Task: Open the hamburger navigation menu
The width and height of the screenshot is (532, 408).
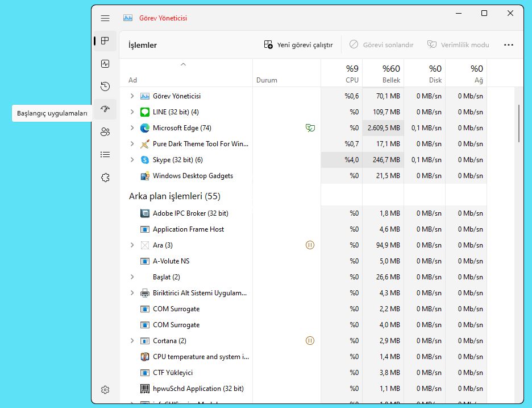Action: [x=105, y=18]
